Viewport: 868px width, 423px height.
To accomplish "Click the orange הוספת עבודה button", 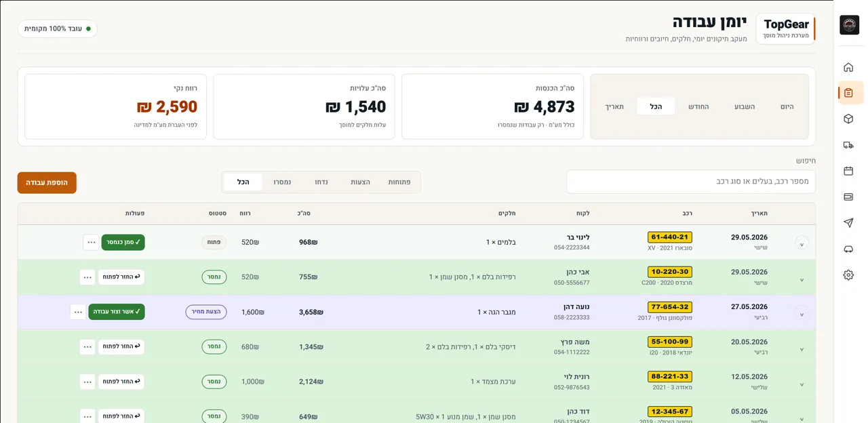I will (47, 182).
